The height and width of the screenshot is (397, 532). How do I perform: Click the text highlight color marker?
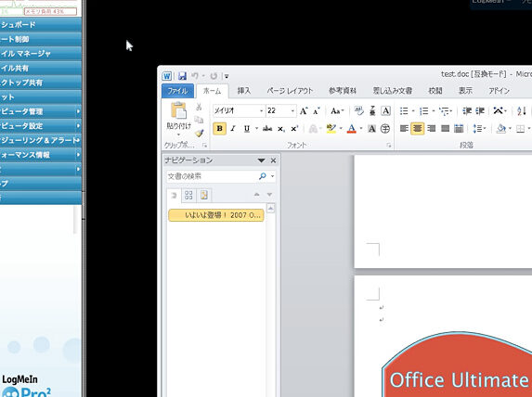(x=331, y=129)
